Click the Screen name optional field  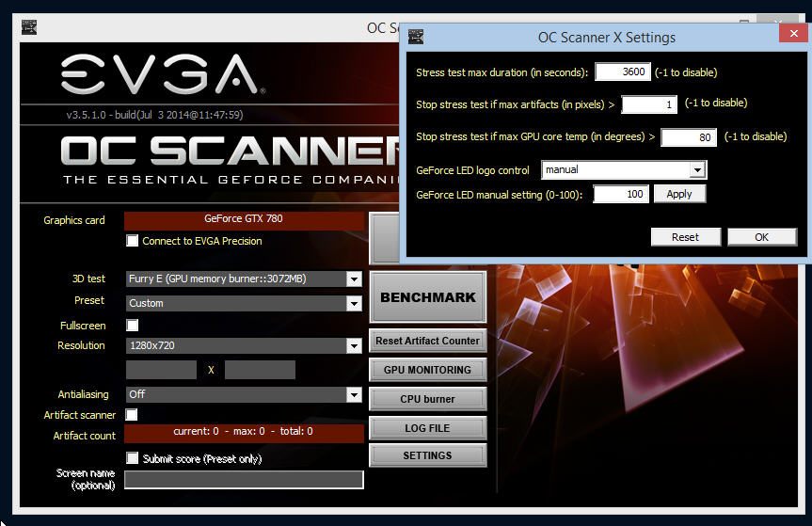[x=244, y=480]
